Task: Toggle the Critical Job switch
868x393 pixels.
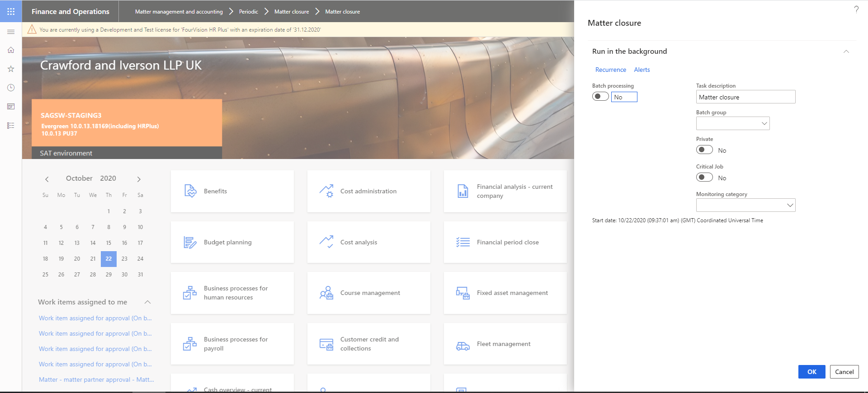Action: [x=704, y=177]
